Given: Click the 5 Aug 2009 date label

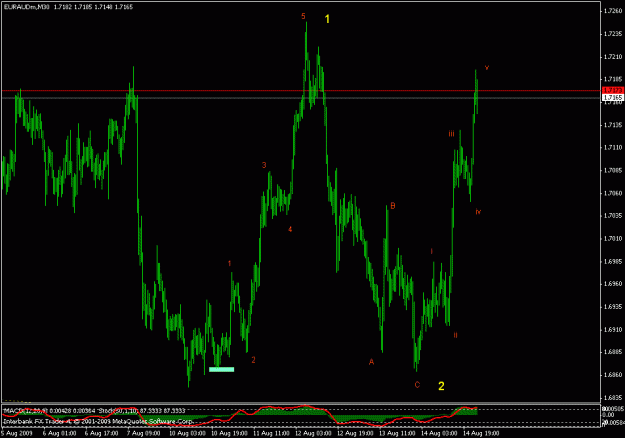Looking at the screenshot, I should pyautogui.click(x=17, y=433).
